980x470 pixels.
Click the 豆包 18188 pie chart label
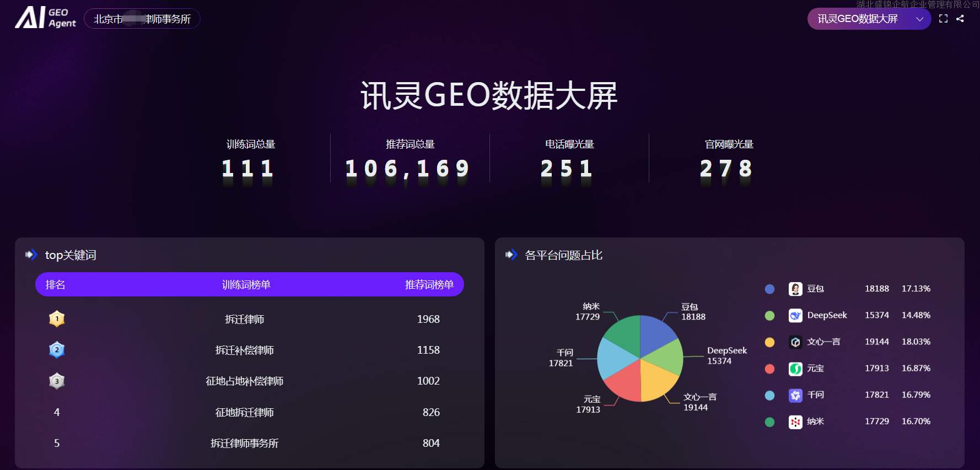[693, 311]
